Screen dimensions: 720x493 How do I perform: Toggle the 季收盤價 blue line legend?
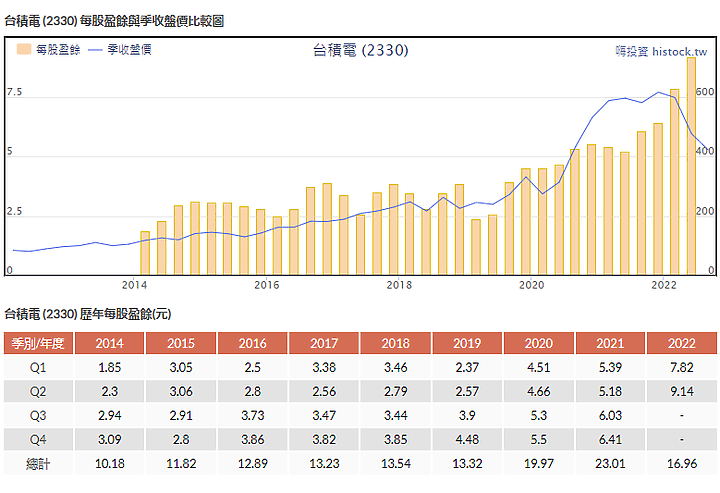(x=120, y=49)
